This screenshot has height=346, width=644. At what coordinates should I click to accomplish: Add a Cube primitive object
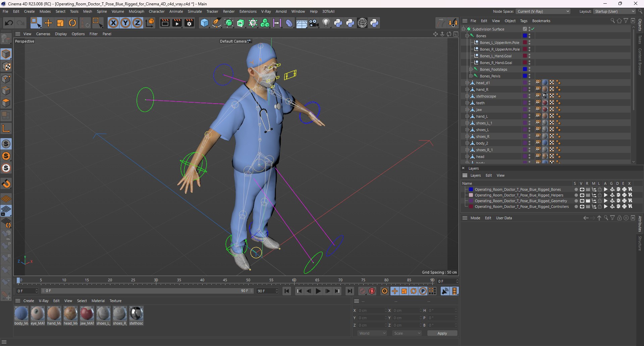point(204,23)
